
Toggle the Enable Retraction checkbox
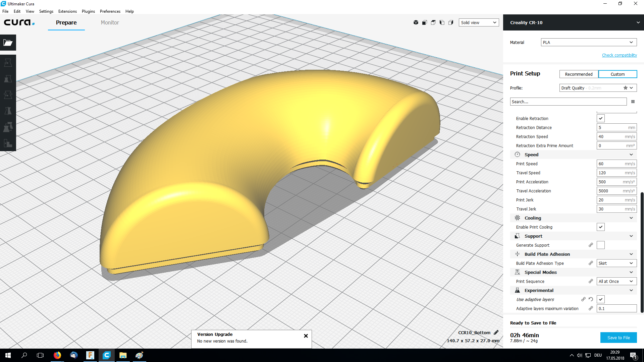point(601,118)
